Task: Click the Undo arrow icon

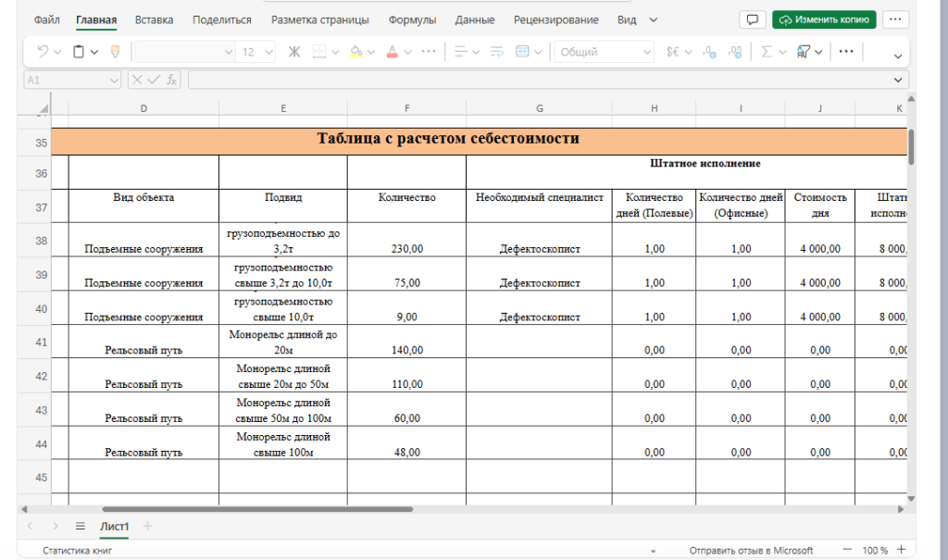Action: click(x=43, y=52)
